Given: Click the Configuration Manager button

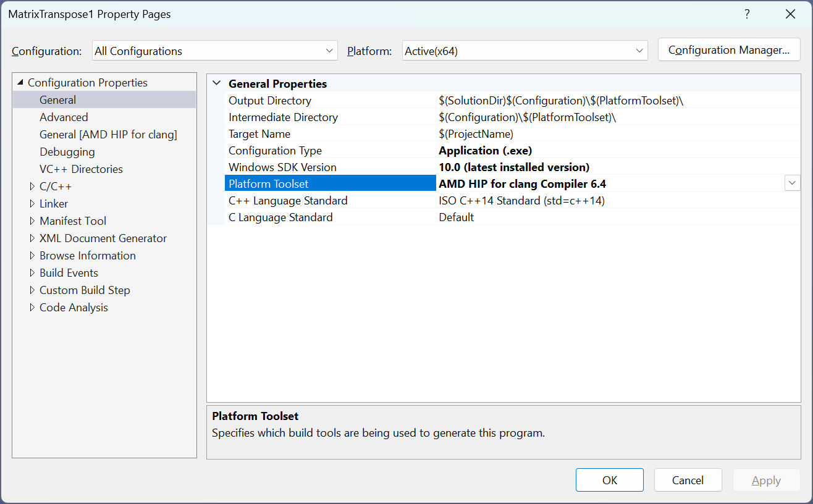Looking at the screenshot, I should coord(729,51).
